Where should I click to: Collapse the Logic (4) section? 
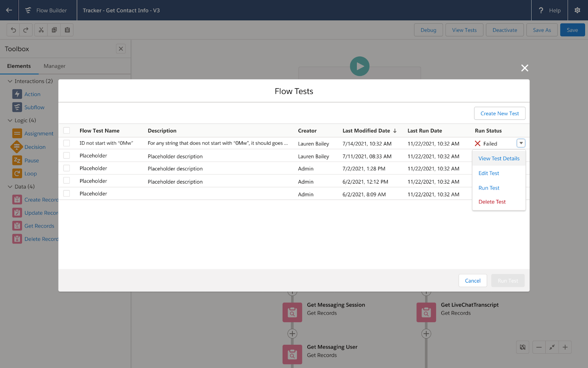point(10,120)
